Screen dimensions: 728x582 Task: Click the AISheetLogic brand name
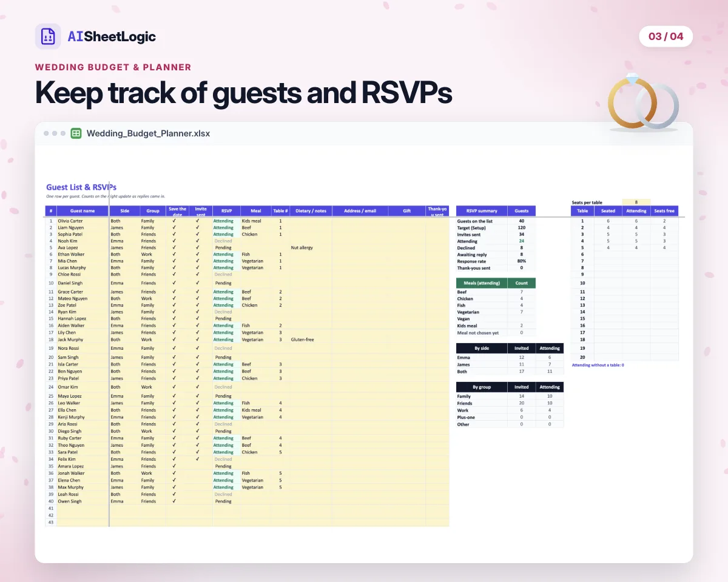coord(112,36)
